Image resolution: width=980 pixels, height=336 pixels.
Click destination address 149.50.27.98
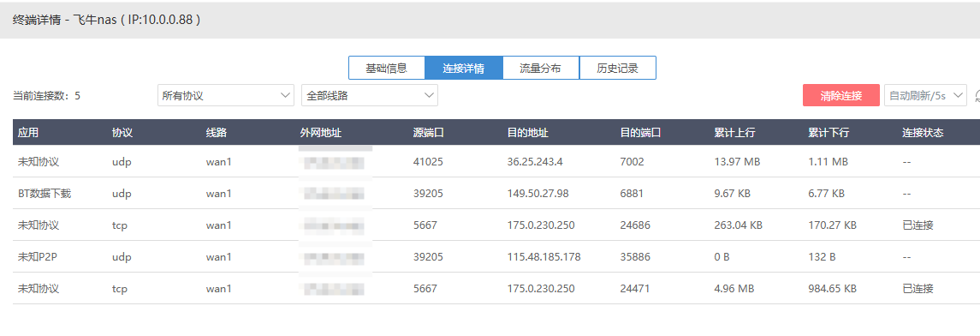click(x=538, y=194)
